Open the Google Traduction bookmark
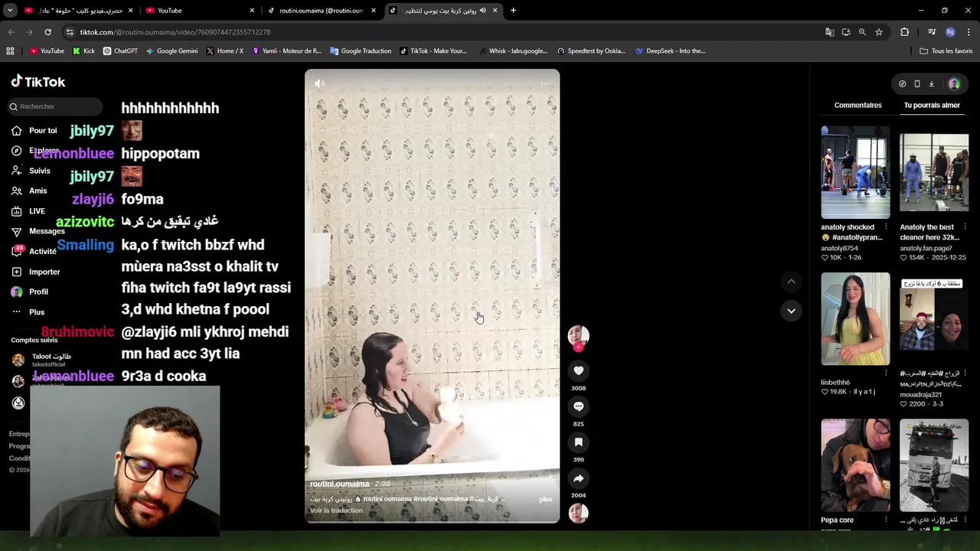The width and height of the screenshot is (980, 551). (361, 51)
